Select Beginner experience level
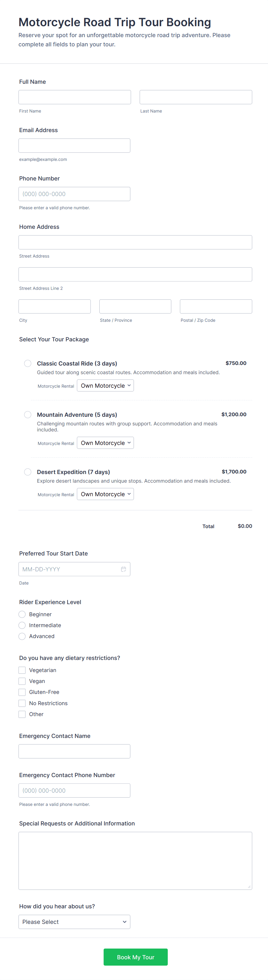 22,614
